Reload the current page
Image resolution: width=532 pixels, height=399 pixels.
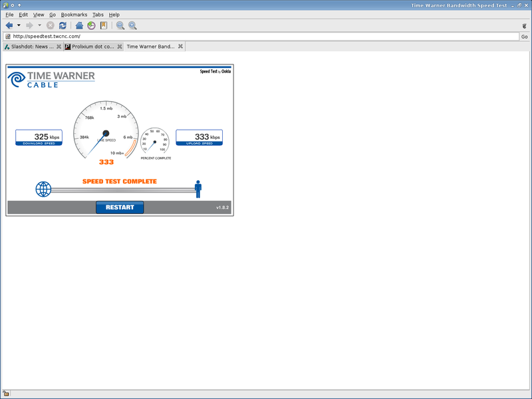[x=63, y=25]
